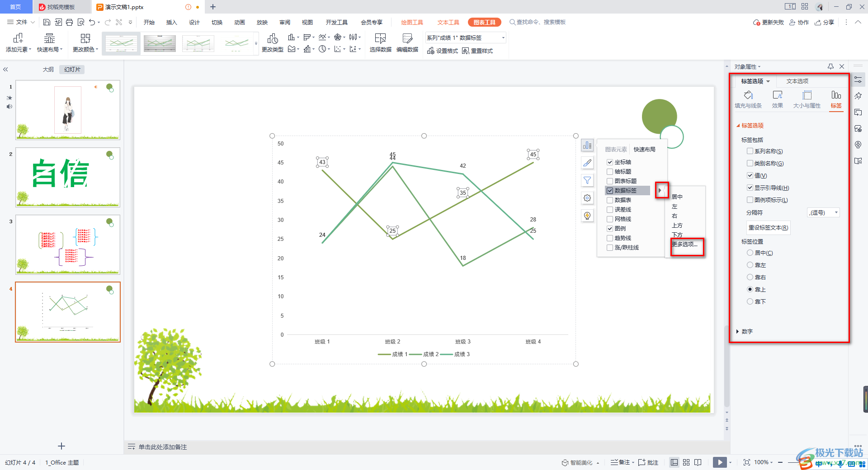Expand Data Labels submenu arrow
Viewport: 868px width, 470px height.
point(660,191)
